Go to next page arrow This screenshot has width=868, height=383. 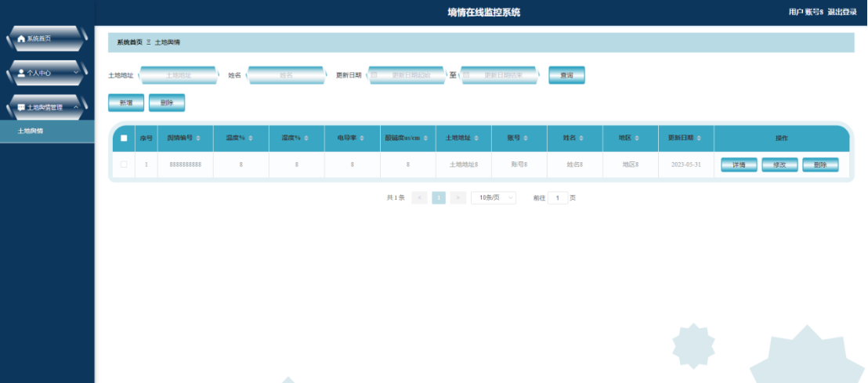coord(458,197)
